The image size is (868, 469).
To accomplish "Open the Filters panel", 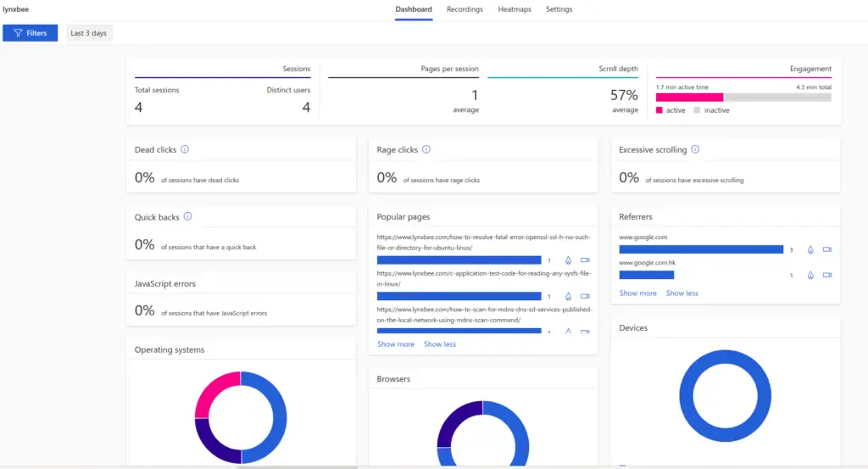I will point(30,33).
